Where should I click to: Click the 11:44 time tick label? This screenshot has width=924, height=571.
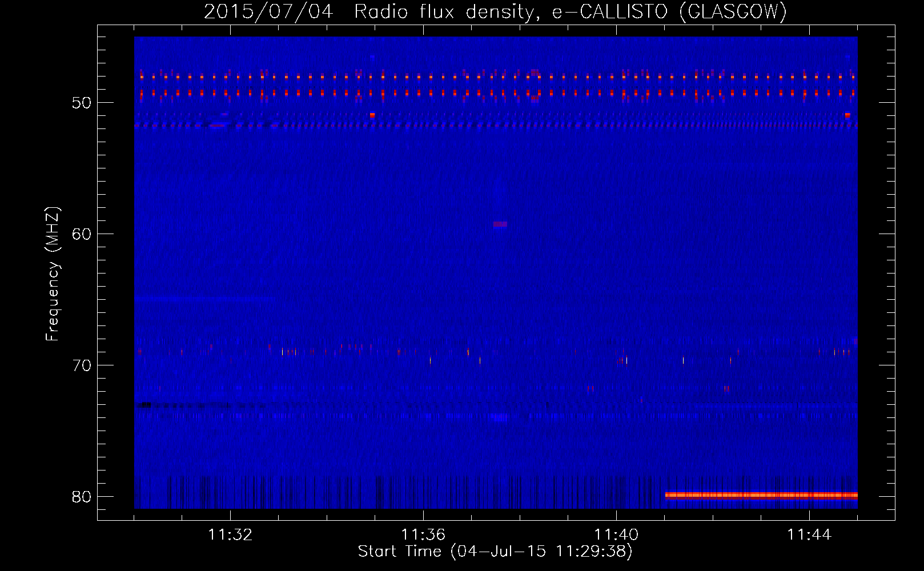click(x=809, y=535)
